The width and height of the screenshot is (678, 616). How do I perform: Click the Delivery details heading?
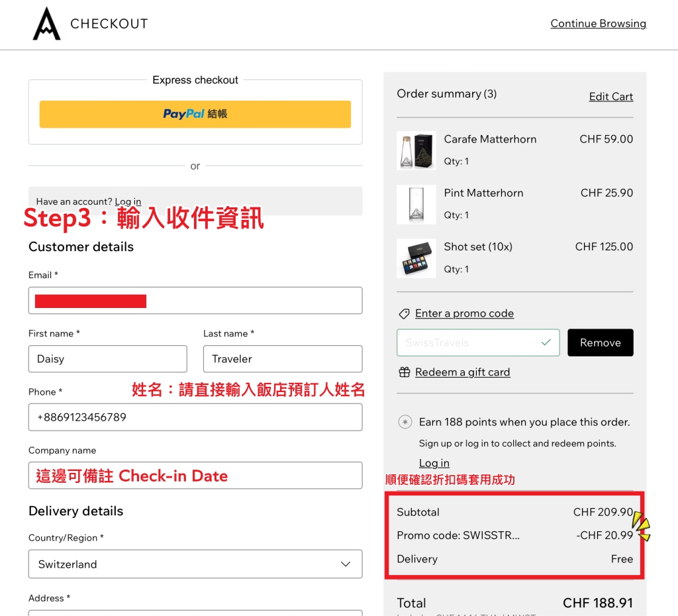[x=75, y=511]
